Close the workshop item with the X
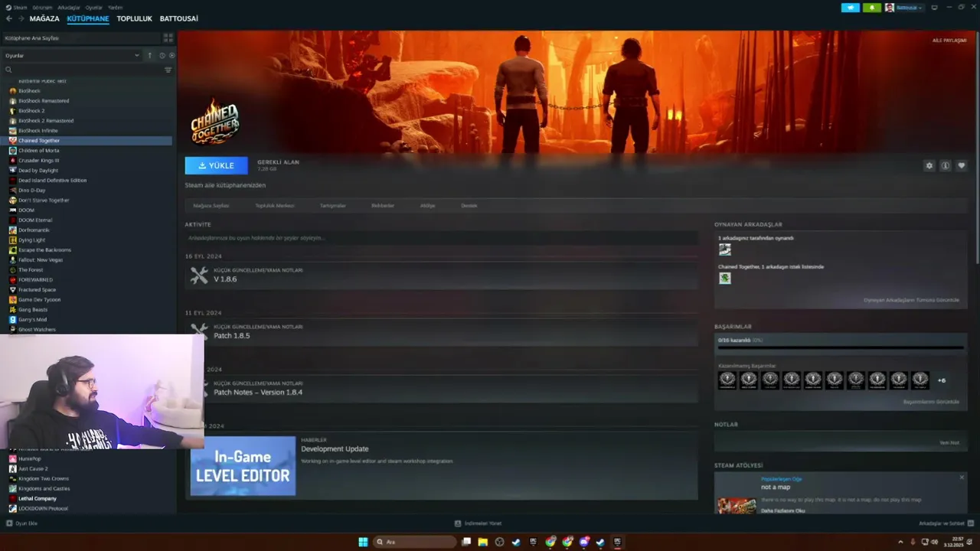This screenshot has height=551, width=980. click(x=962, y=478)
